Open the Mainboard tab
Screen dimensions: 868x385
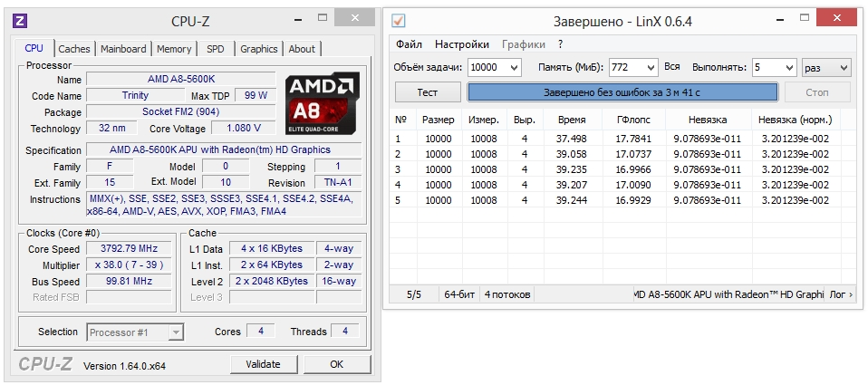click(123, 49)
